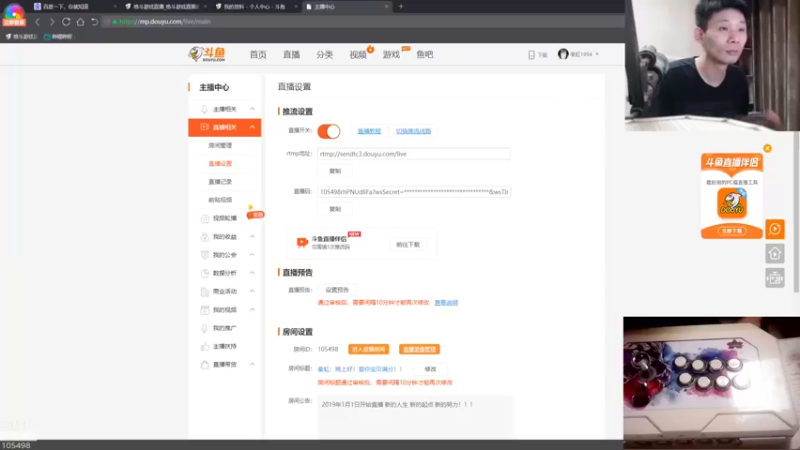The image size is (800, 450).
Task: Click the home icon on right floating bar
Action: pos(774,254)
